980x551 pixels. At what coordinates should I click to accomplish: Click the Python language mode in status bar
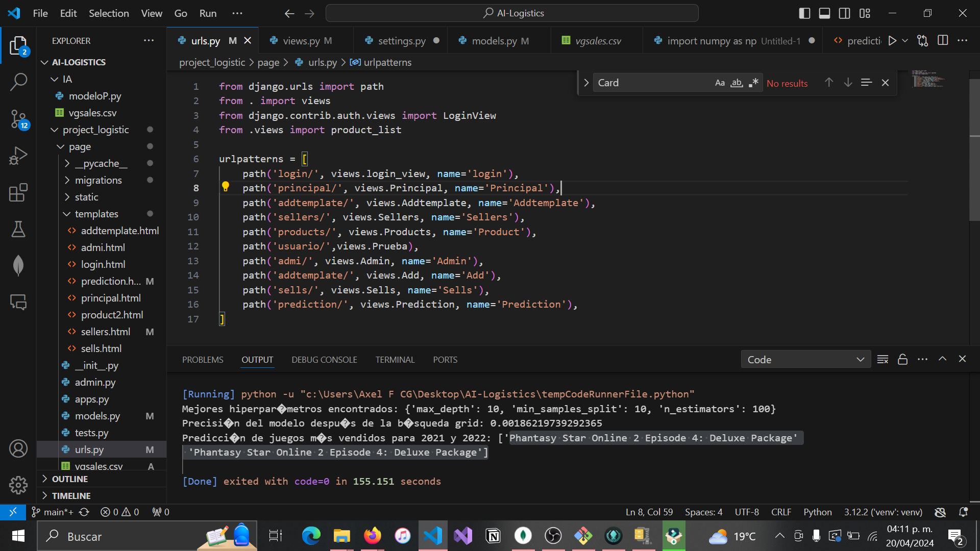pos(817,512)
